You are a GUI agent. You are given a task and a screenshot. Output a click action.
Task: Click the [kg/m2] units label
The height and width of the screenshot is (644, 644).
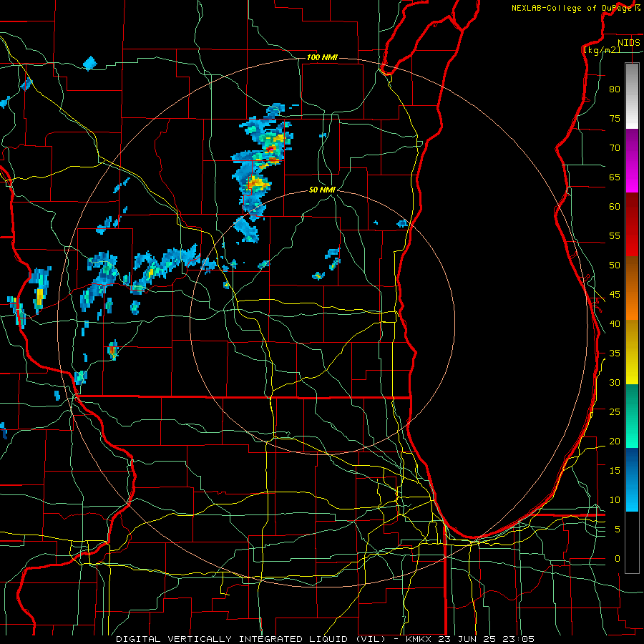click(602, 50)
